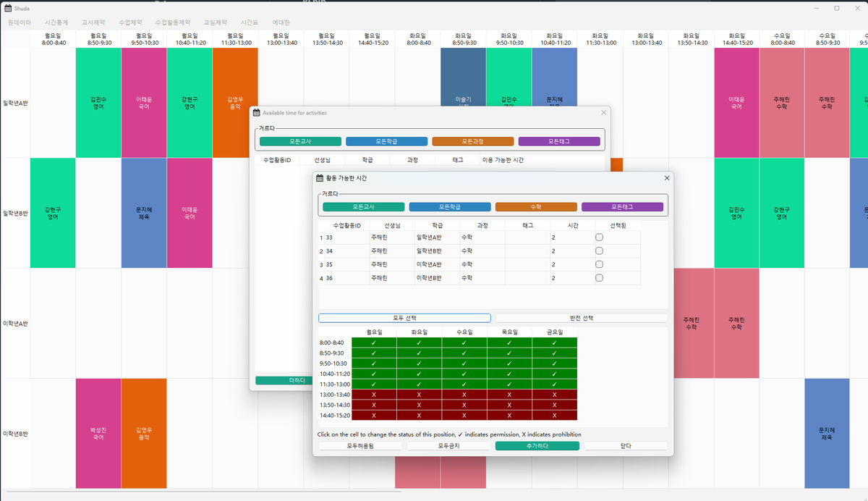Click the orange 김영우 음악 block in the 이학년B반 row
Viewport: 868px width, 501px height.
(x=143, y=434)
